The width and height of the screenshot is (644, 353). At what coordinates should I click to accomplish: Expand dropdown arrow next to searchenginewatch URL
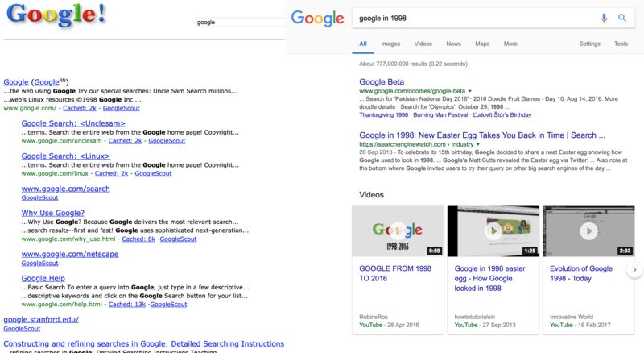pos(477,144)
